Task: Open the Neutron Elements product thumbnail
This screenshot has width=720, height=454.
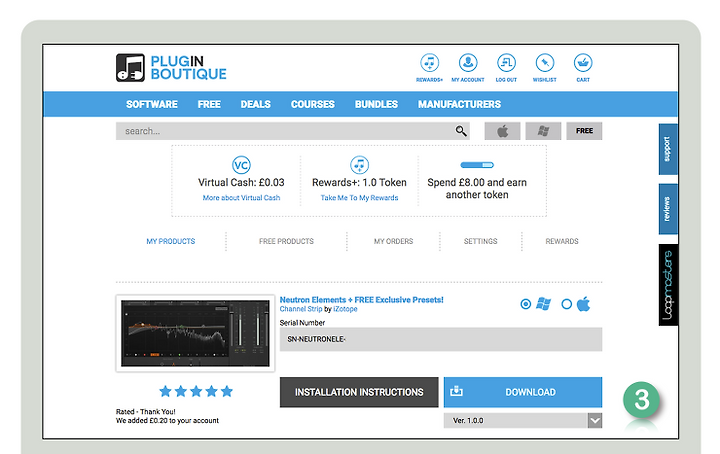Action: (x=195, y=333)
